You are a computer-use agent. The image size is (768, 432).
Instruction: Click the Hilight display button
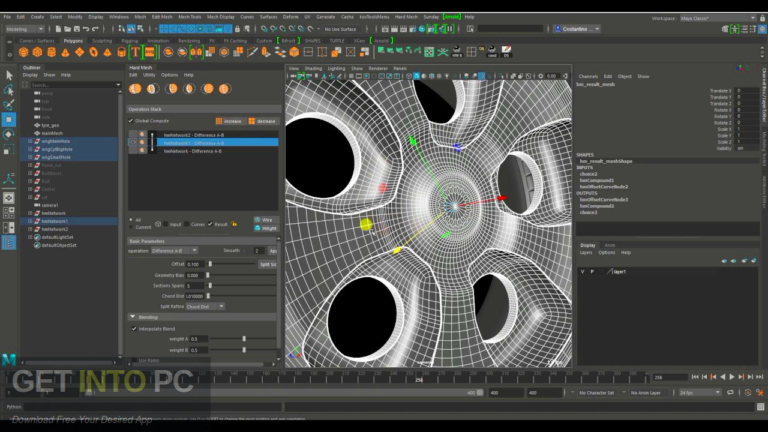tap(266, 228)
